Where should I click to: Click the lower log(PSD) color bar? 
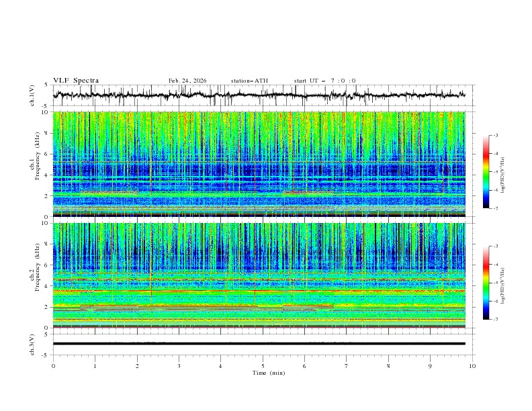tap(486, 283)
